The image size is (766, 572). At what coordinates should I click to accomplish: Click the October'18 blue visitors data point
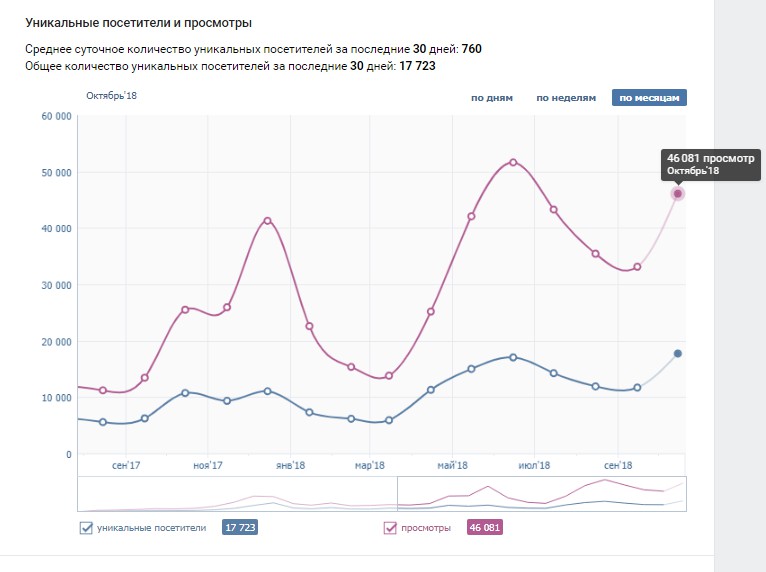point(678,354)
